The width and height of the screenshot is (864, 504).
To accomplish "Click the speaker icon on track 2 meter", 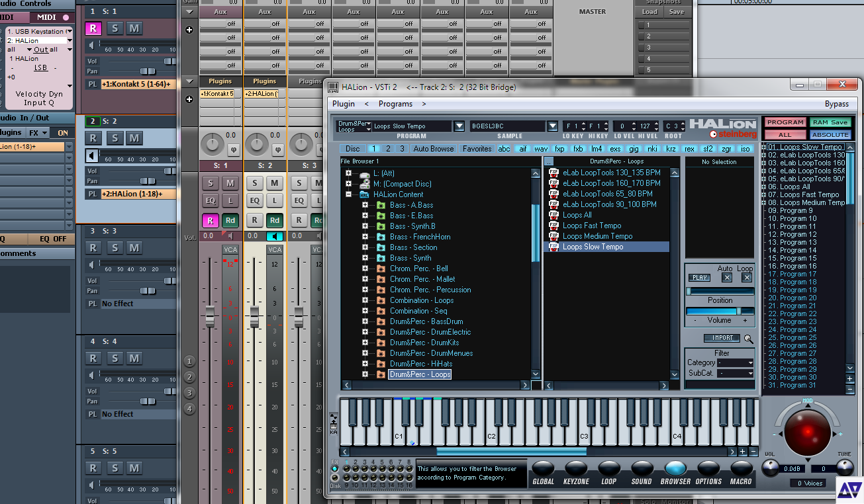I will [92, 156].
